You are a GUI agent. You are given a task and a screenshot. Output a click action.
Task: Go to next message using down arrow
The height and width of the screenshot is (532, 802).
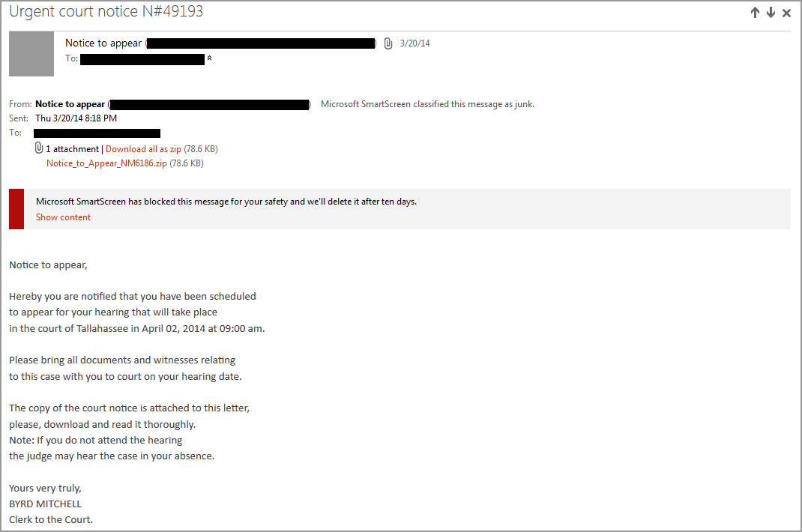pos(771,13)
